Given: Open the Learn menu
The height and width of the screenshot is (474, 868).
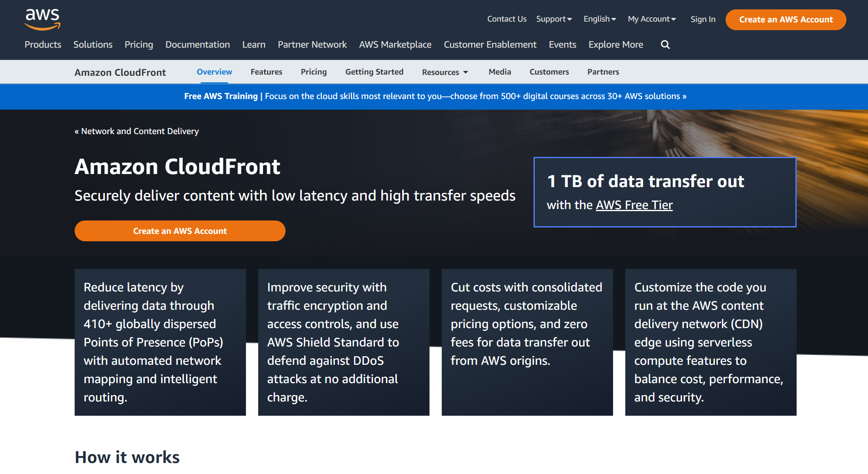Looking at the screenshot, I should click(254, 45).
